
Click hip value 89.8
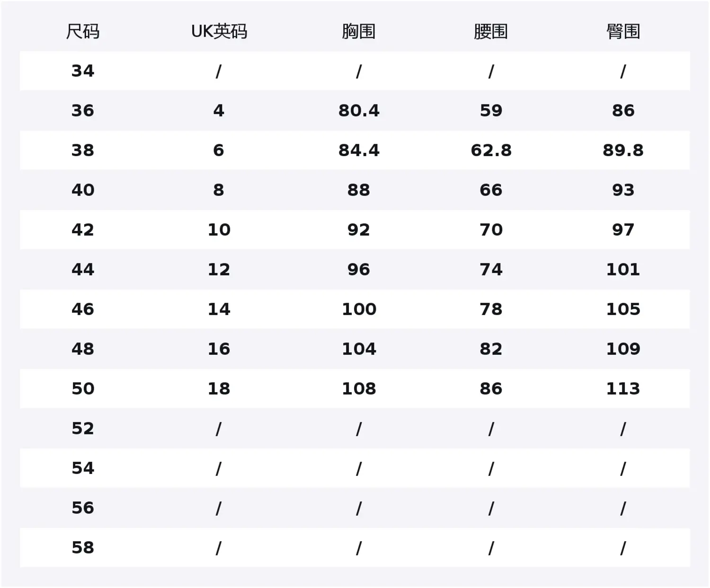[x=623, y=150]
